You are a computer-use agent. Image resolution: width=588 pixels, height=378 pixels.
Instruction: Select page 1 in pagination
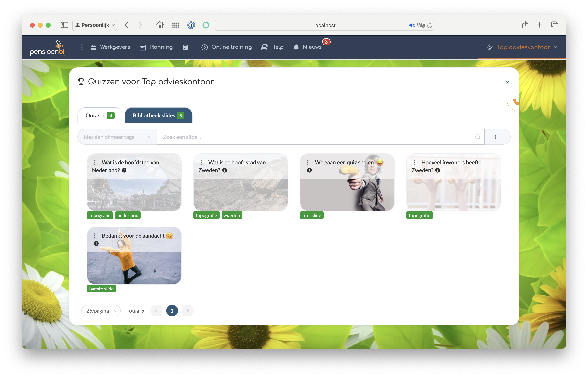172,311
